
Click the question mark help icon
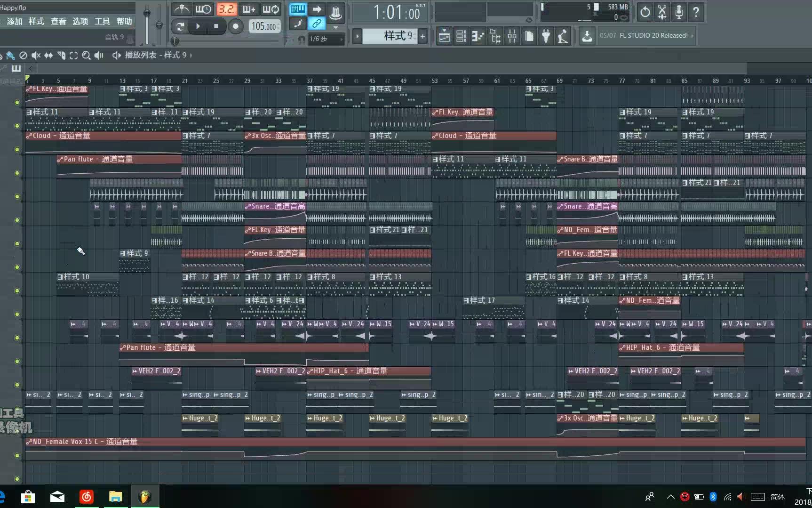696,12
